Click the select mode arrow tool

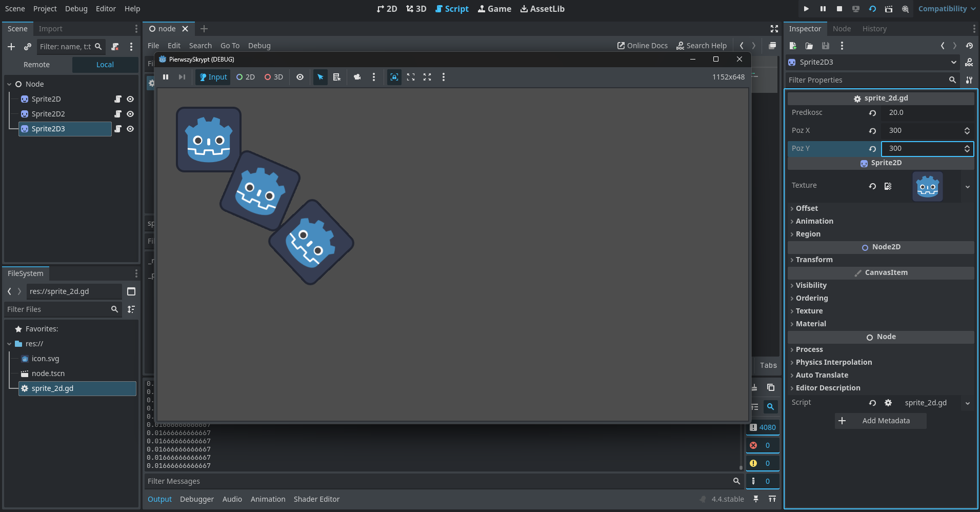pyautogui.click(x=321, y=77)
